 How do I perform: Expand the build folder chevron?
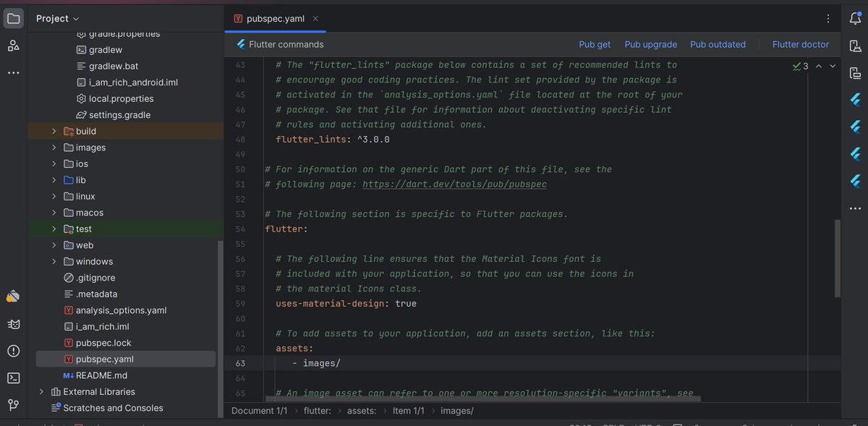point(54,132)
